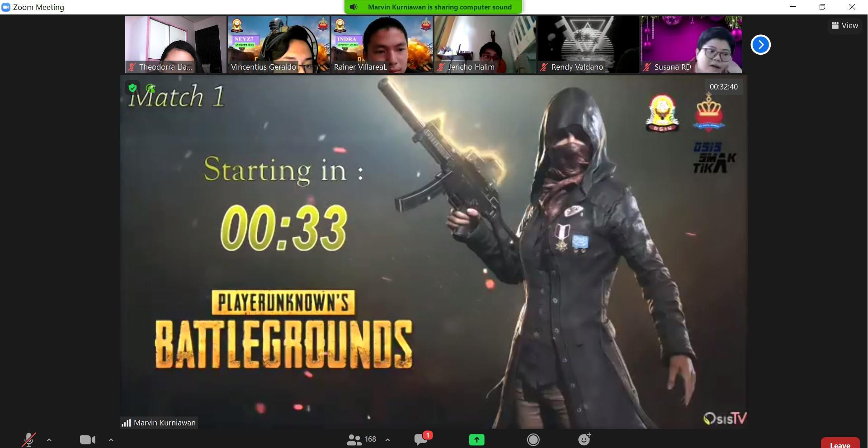Click sharing computer sound notification banner

click(x=433, y=7)
